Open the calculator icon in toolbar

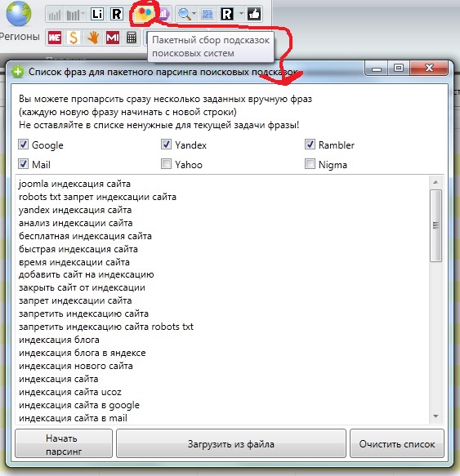coord(132,38)
